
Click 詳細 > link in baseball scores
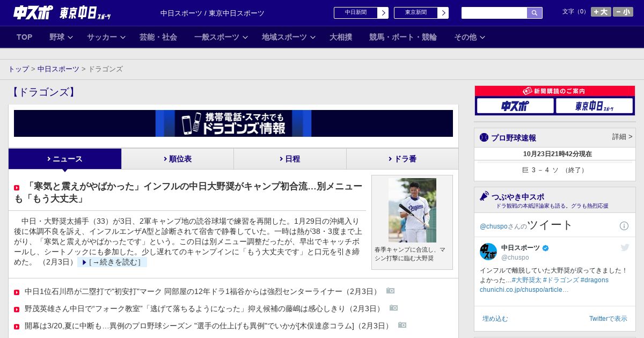[x=623, y=137]
